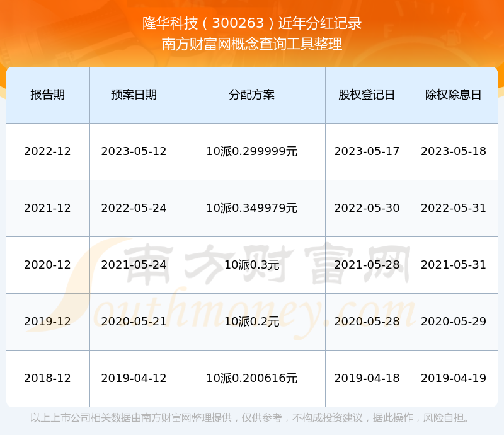
Task: Click proposal date 2021-05-24
Action: coord(134,265)
